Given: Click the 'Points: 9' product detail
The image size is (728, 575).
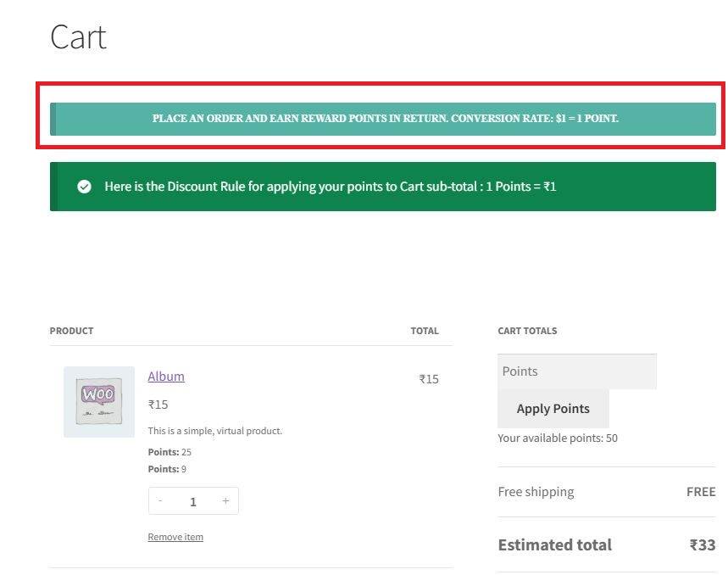Looking at the screenshot, I should [167, 469].
